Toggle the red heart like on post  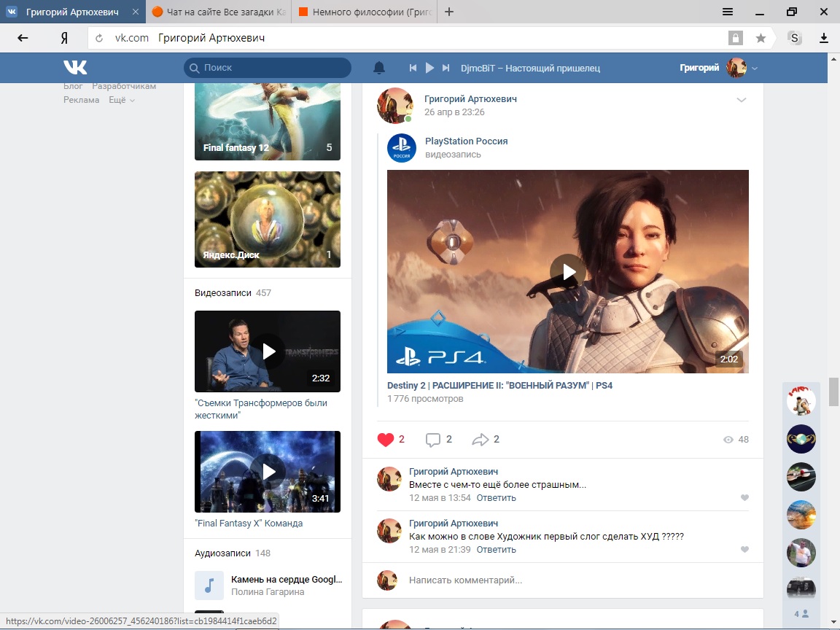click(x=386, y=440)
